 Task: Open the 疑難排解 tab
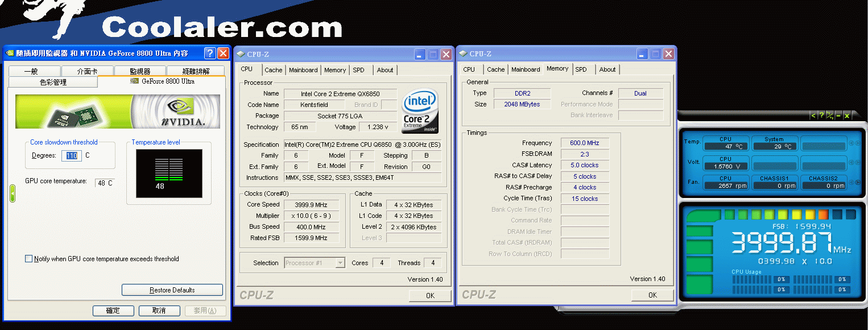(x=196, y=71)
